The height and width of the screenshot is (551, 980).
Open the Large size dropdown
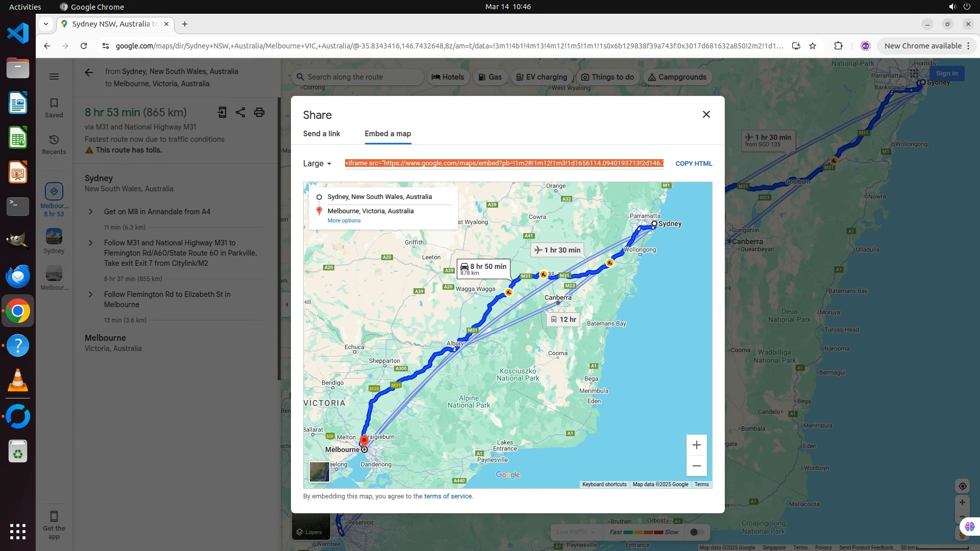pos(317,164)
